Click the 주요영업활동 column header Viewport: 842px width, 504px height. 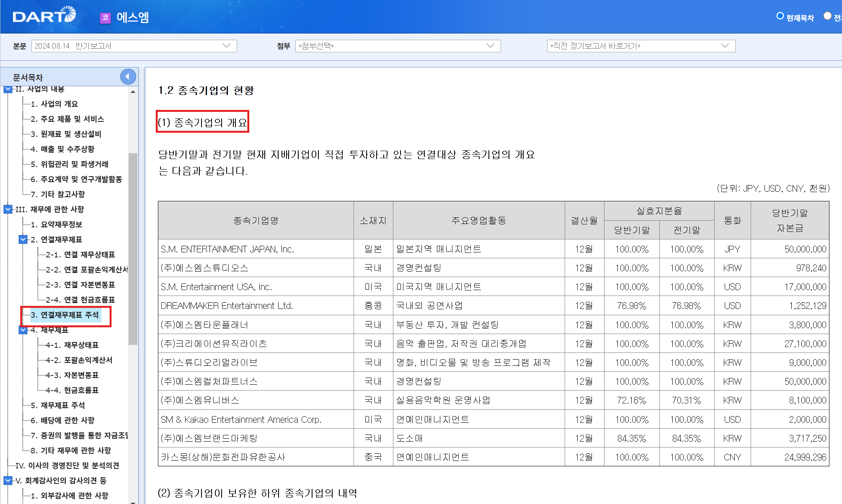point(479,221)
